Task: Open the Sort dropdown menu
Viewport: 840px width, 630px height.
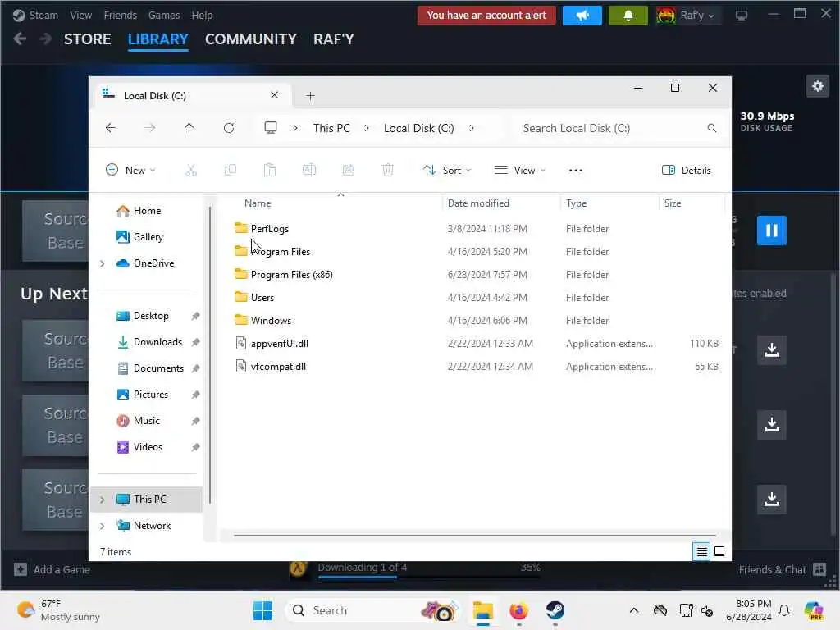Action: 447,171
